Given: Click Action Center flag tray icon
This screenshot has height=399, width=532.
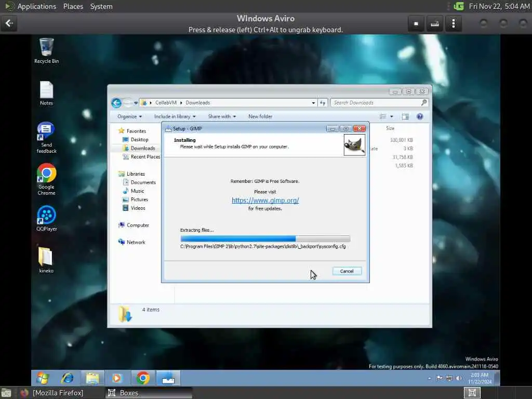Looking at the screenshot, I should [440, 378].
